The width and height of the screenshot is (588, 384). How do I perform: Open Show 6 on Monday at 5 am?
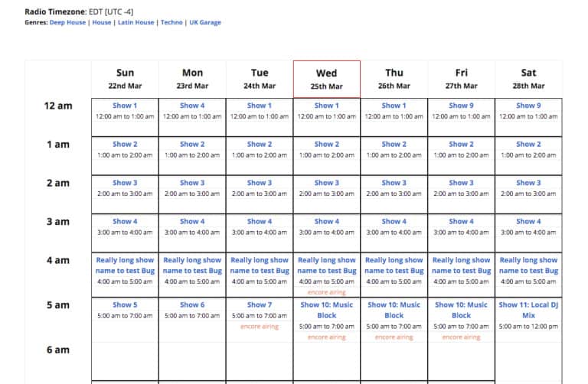tap(192, 304)
